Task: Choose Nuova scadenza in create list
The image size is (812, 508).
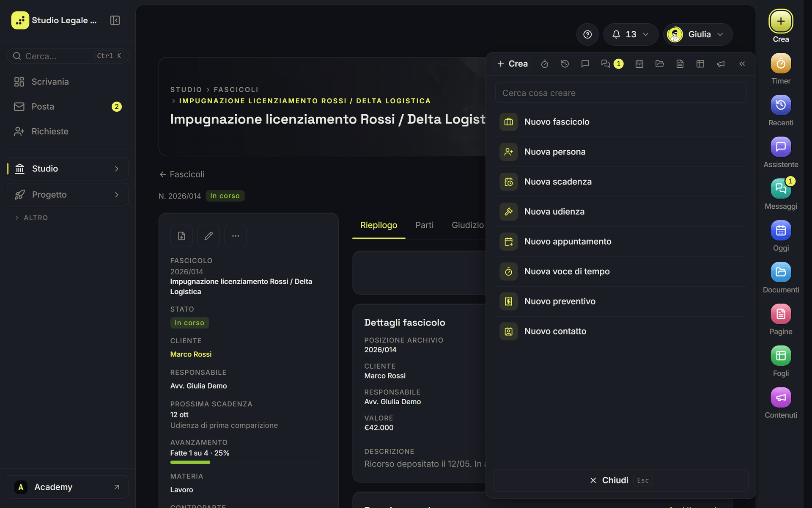Action: [x=621, y=182]
